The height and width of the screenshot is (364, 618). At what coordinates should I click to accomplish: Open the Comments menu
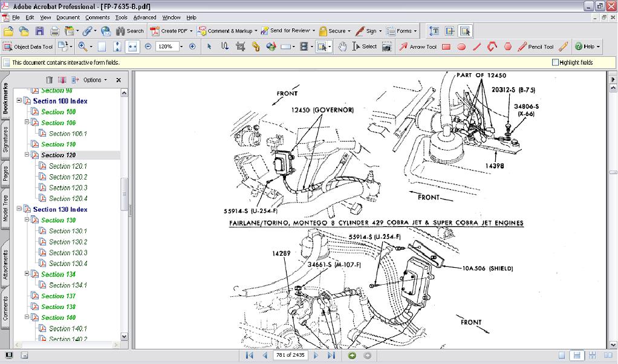pyautogui.click(x=97, y=18)
